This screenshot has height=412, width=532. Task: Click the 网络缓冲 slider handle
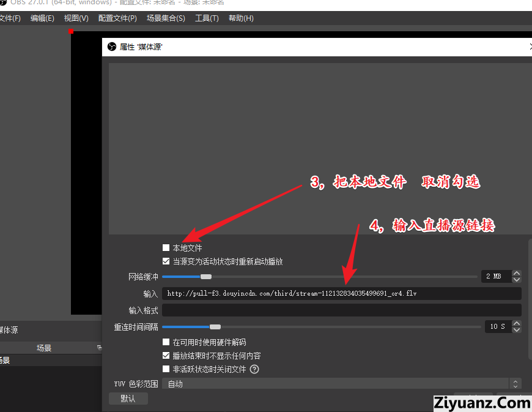206,277
